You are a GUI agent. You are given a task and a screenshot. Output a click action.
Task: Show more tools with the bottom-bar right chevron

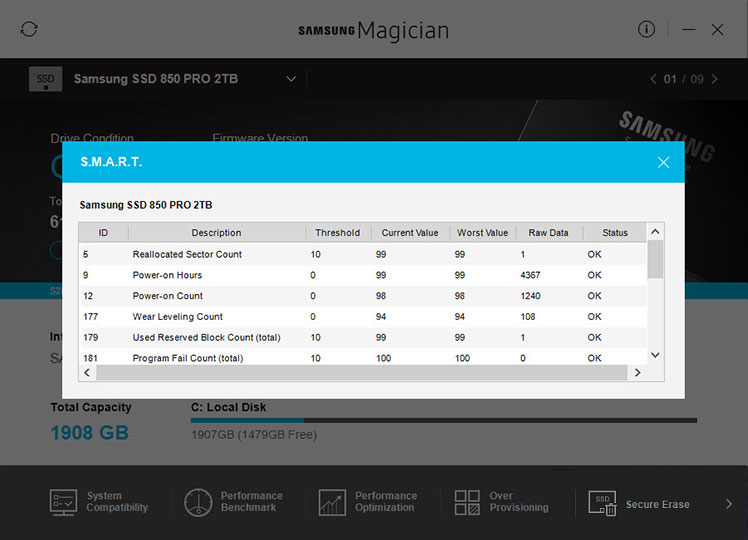(x=729, y=504)
